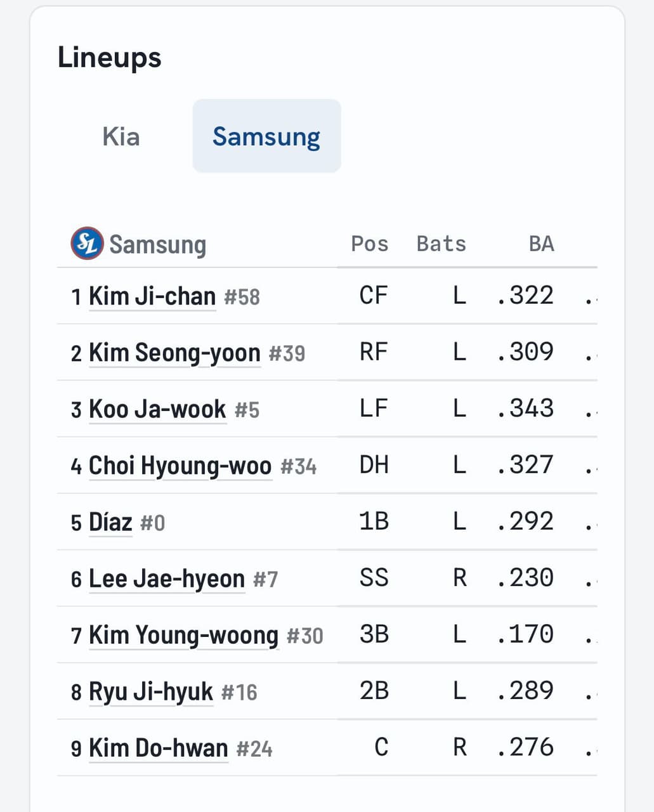Switch to the Kia lineup tab
654x812 pixels.
tap(121, 136)
